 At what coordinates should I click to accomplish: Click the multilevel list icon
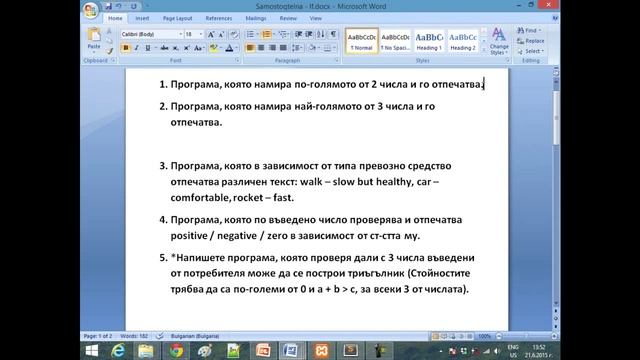pyautogui.click(x=282, y=34)
